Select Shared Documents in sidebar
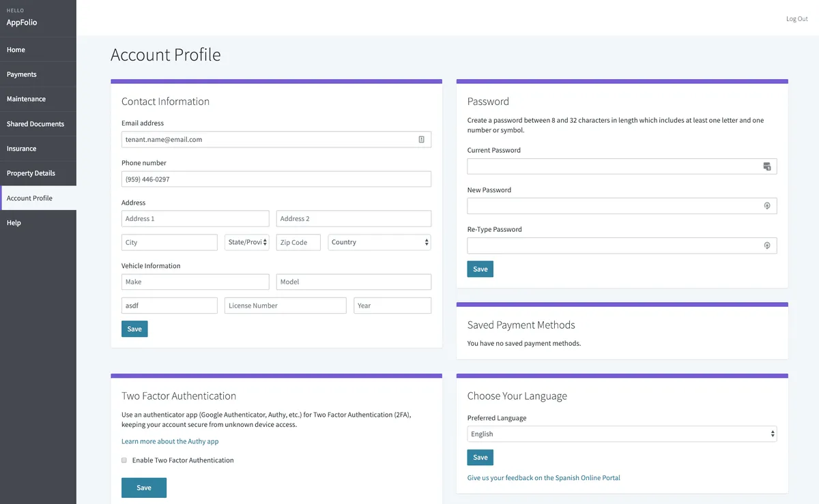The height and width of the screenshot is (504, 819). click(x=35, y=124)
